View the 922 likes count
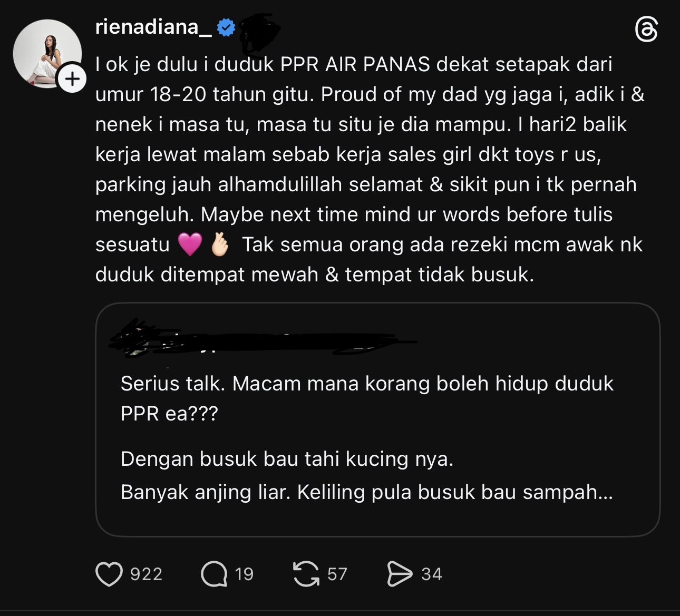This screenshot has width=680, height=616. [146, 574]
